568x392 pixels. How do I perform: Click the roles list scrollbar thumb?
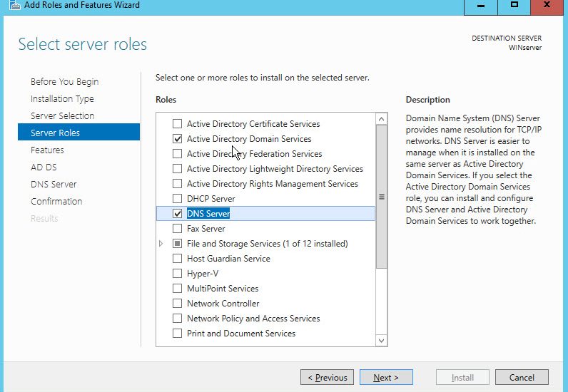382,197
